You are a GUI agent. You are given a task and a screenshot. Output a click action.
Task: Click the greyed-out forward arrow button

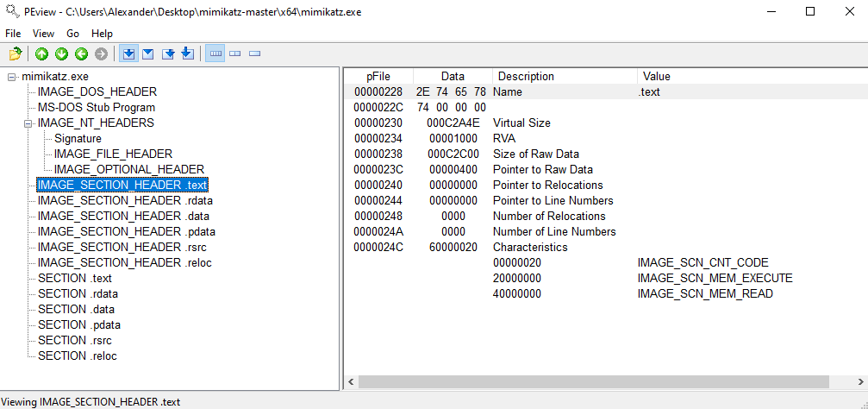[101, 53]
